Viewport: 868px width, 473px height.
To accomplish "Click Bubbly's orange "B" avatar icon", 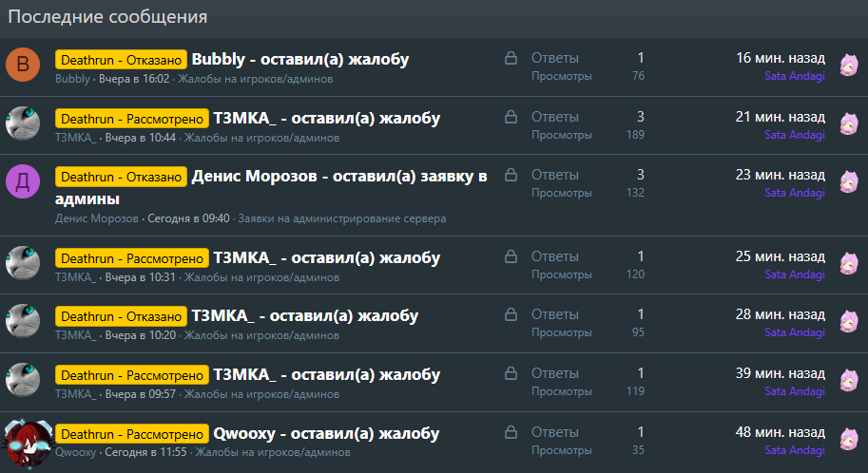I will click(23, 66).
